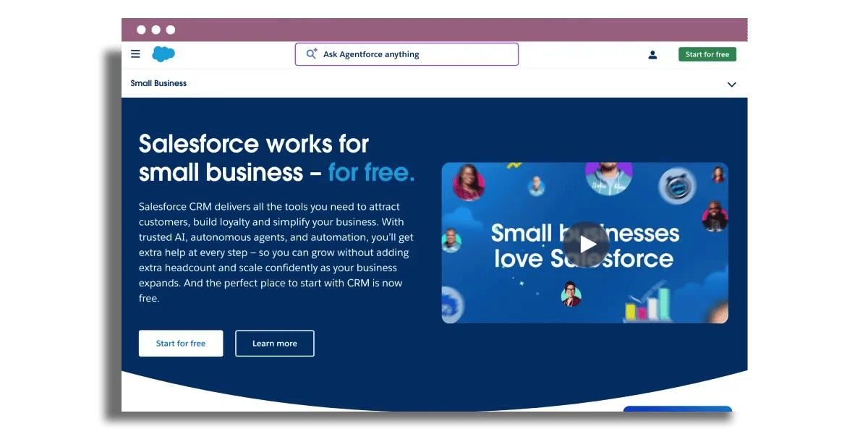The width and height of the screenshot is (868, 434).
Task: Select the Small Business navigation item
Action: 158,83
